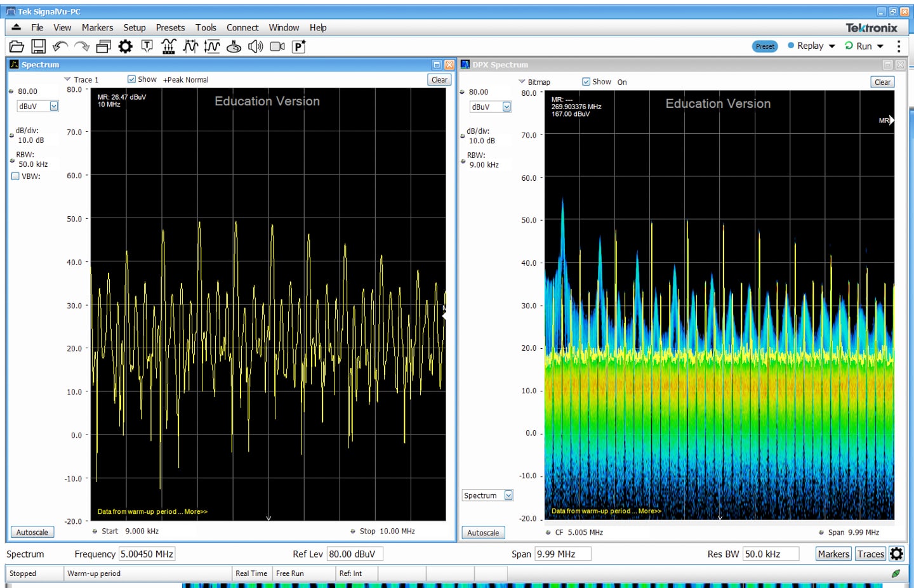
Task: Click the Markers button at bottom
Action: (833, 554)
